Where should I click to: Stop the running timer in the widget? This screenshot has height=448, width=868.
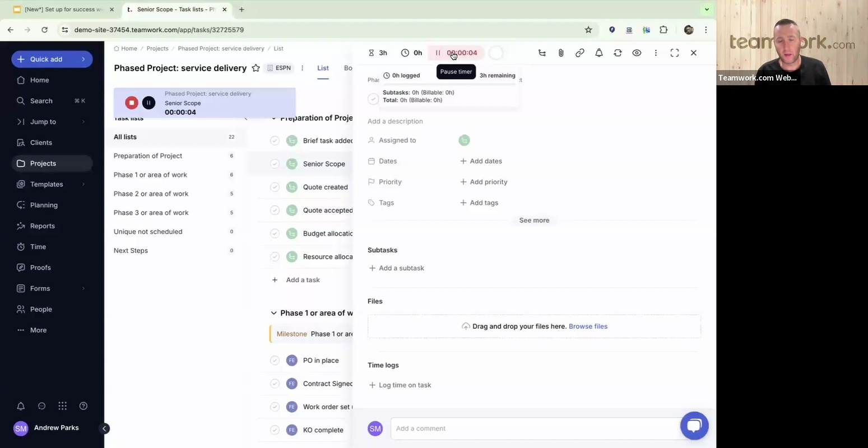[132, 102]
